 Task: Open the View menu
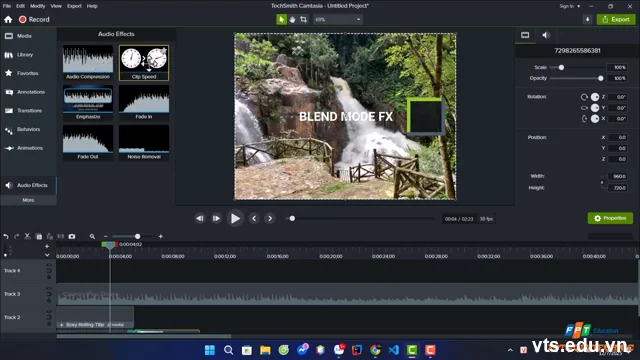56,6
